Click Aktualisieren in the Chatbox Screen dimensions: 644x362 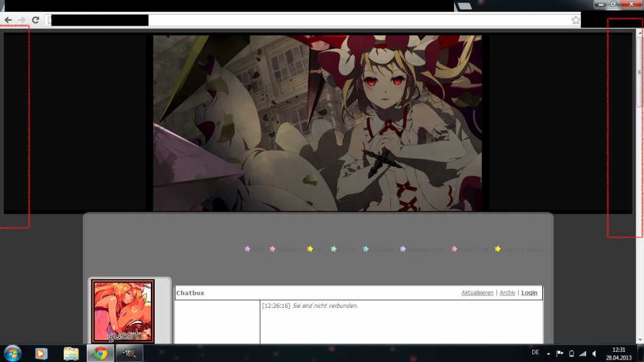(x=477, y=293)
